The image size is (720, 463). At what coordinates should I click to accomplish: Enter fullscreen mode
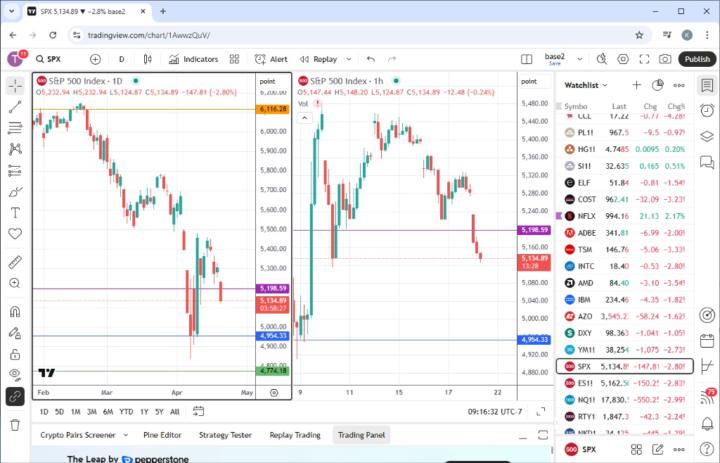[644, 59]
